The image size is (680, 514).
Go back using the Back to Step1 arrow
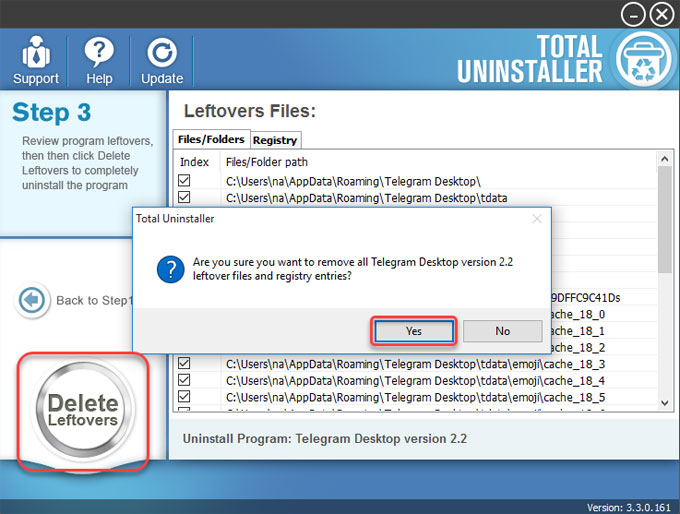(x=32, y=300)
